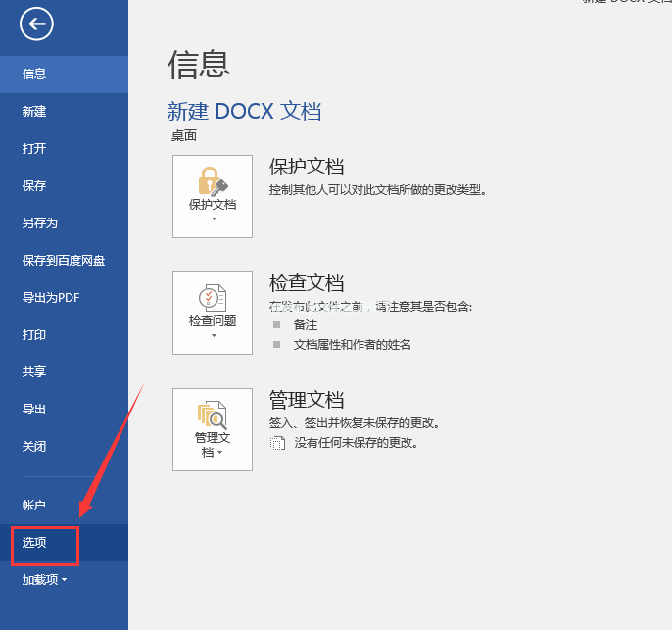Expand the 检查问题 dropdown arrow
Image resolution: width=672 pixels, height=630 pixels.
(x=213, y=336)
